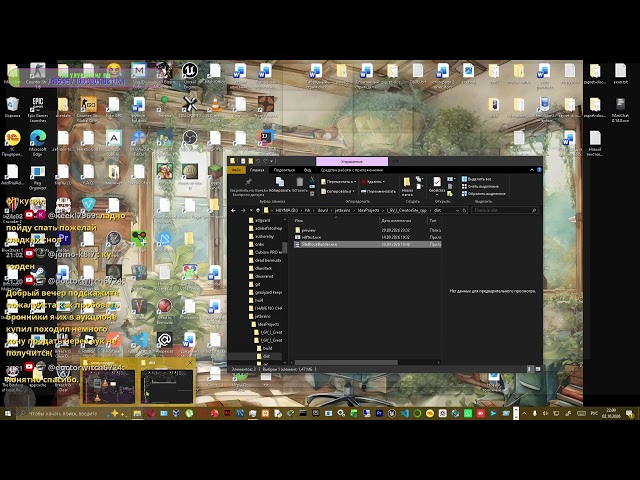Show hidden system tray icons chevron

[524, 413]
